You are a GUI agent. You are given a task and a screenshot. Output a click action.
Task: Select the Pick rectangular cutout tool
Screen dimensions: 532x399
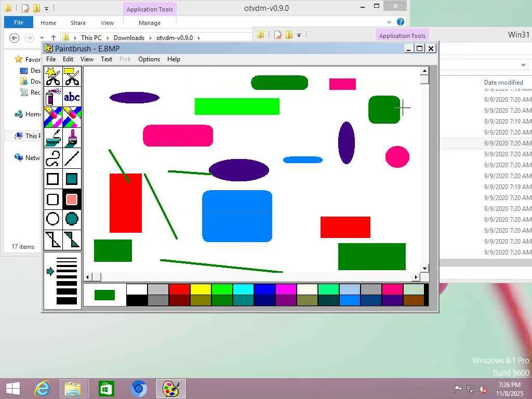click(x=72, y=76)
